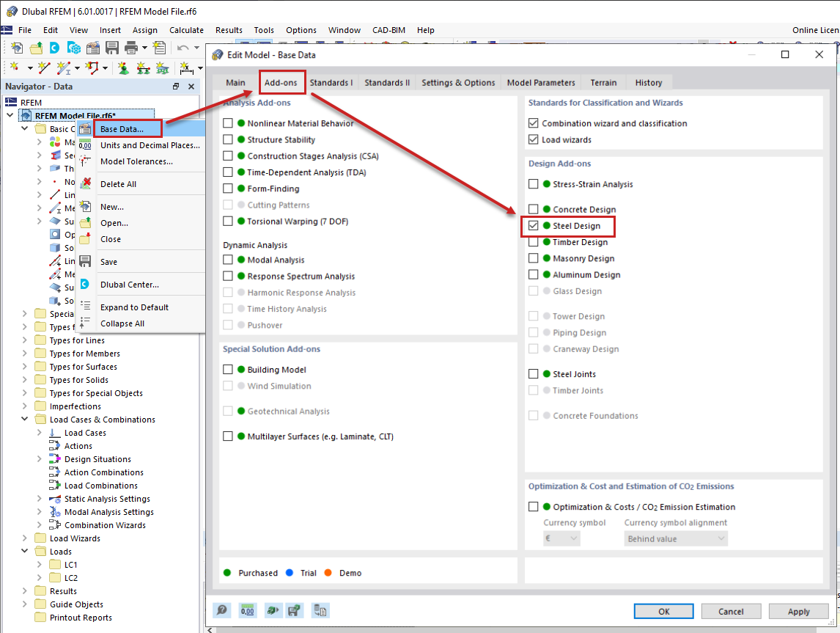The height and width of the screenshot is (633, 840).
Task: Open Units and Decimal Places from dialog footer
Action: click(x=248, y=610)
